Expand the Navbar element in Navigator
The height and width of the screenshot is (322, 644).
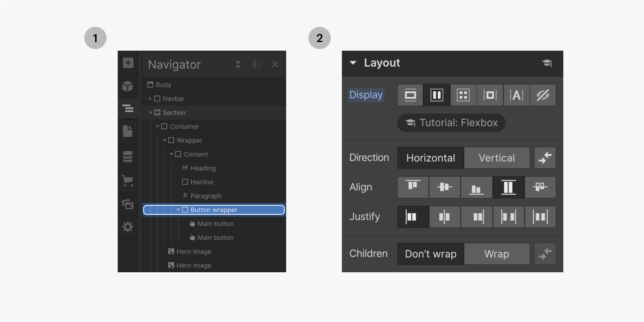[x=151, y=98]
